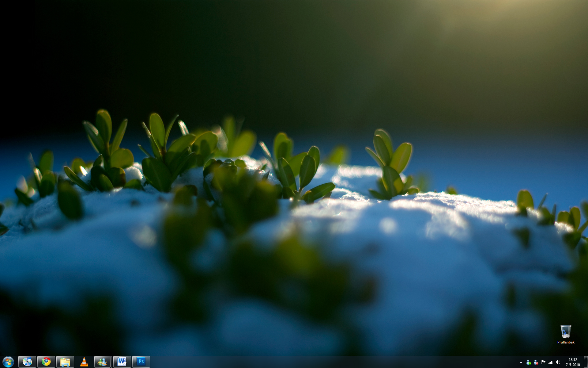
Task: Open Windows Live Messenger from the taskbar
Action: tap(103, 362)
